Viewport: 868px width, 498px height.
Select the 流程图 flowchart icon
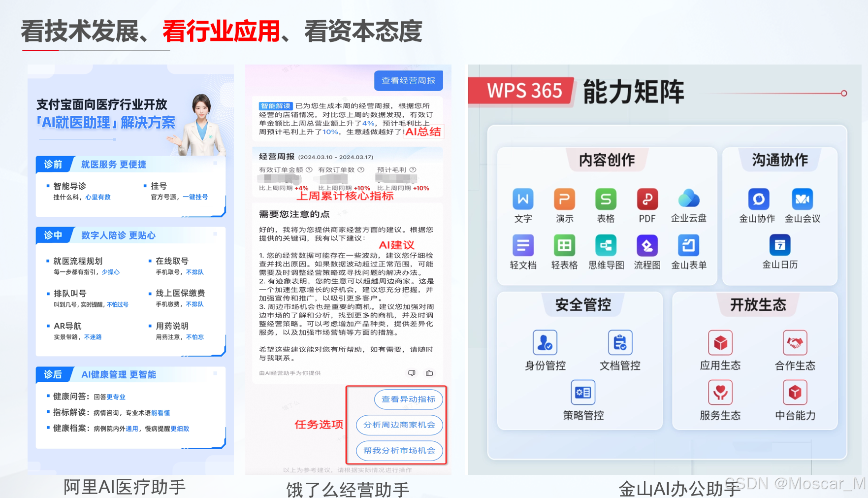click(647, 245)
